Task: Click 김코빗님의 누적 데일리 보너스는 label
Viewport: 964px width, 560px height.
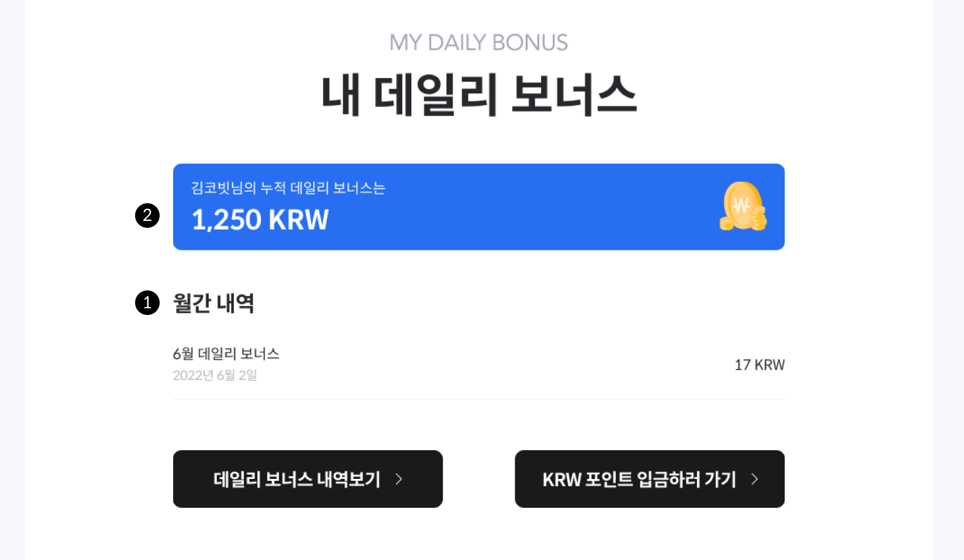Action: point(288,188)
